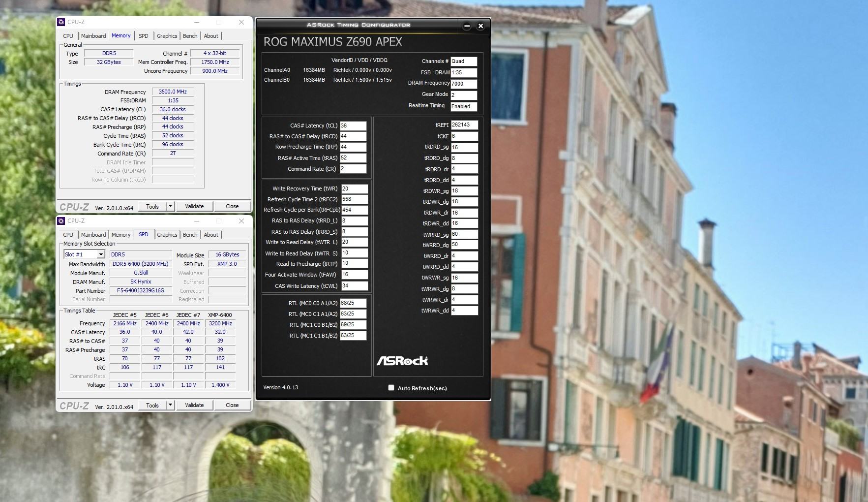Screen dimensions: 868x502
Task: Click the DRAM Frequency value 3500.0 MHz in CPU-Z
Action: coord(173,92)
